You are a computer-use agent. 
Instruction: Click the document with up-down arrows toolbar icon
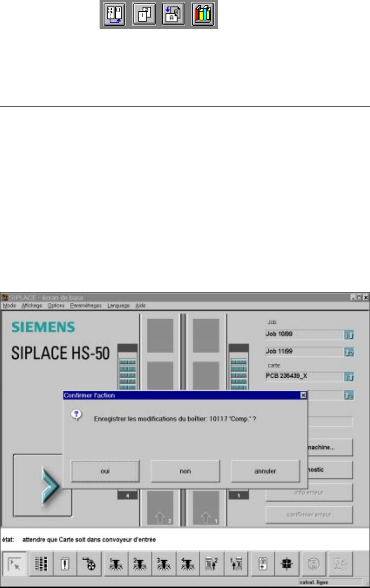tap(262, 563)
